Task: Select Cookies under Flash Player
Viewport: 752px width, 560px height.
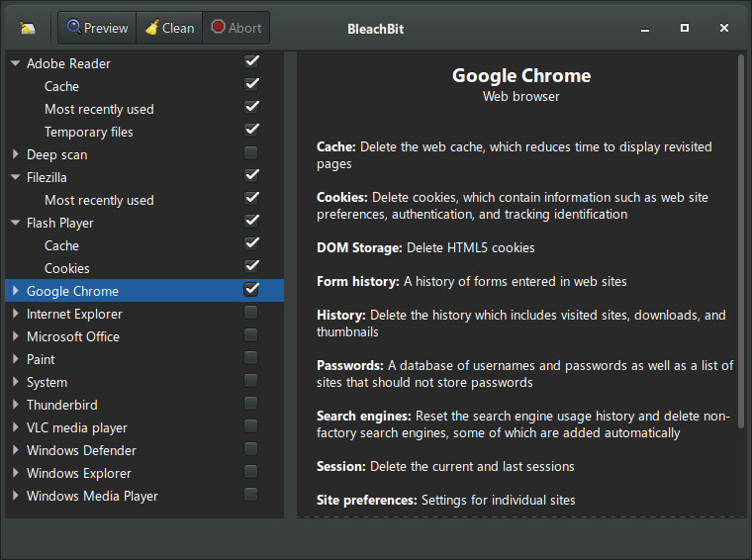Action: (67, 268)
